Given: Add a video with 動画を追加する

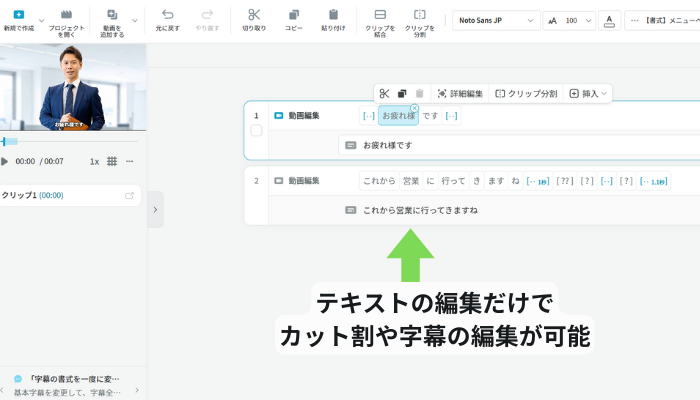Looking at the screenshot, I should pyautogui.click(x=112, y=23).
